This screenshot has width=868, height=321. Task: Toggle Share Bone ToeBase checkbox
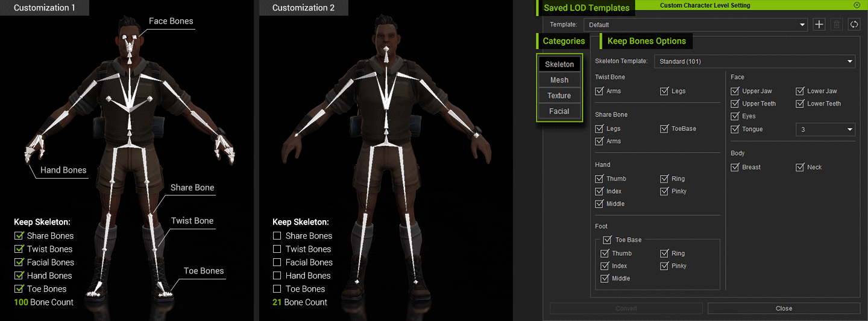click(x=664, y=129)
